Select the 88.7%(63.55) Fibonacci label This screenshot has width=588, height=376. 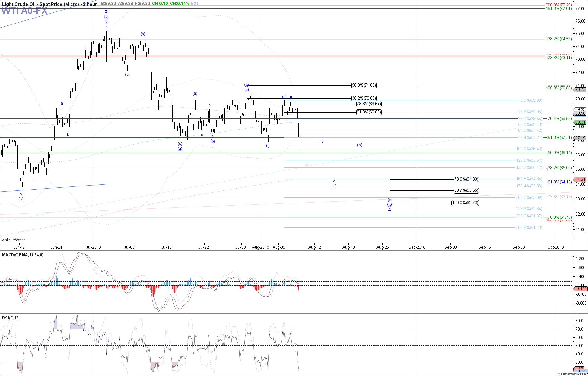point(466,190)
